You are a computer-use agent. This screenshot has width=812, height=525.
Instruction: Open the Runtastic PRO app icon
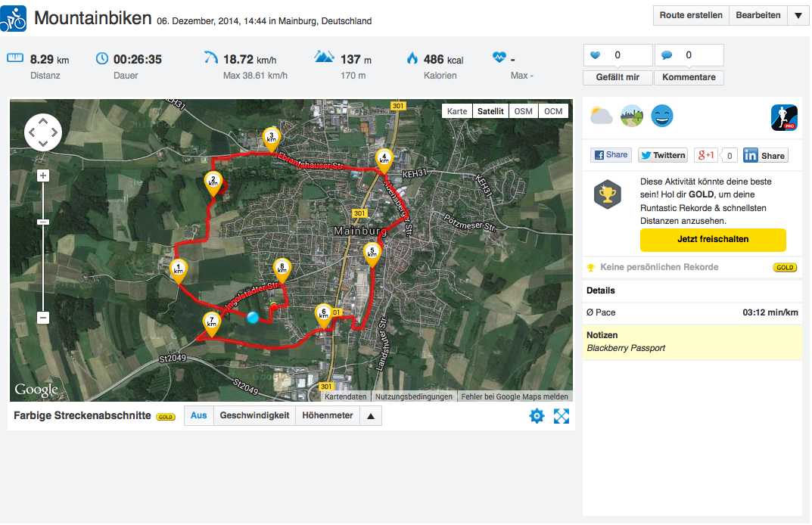(784, 117)
